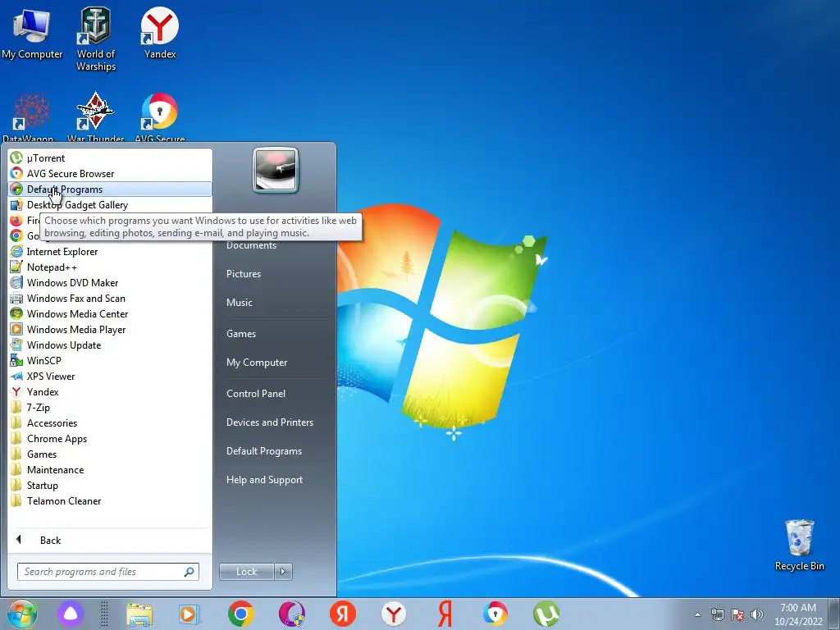840x630 pixels.
Task: Open Windows Media Center
Action: point(110,313)
